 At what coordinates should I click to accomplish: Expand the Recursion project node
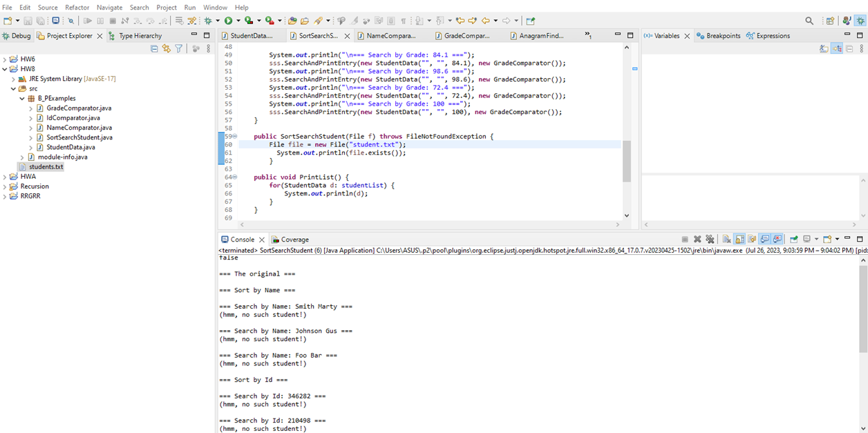[5, 186]
